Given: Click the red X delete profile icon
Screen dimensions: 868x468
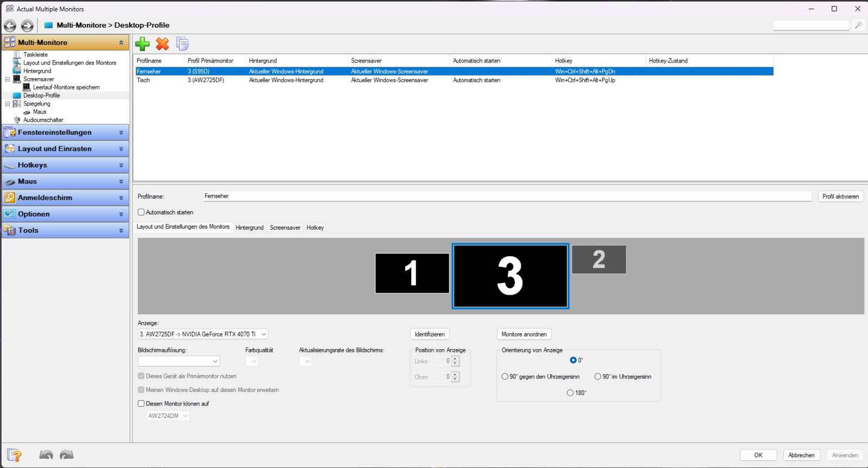Looking at the screenshot, I should coord(162,44).
